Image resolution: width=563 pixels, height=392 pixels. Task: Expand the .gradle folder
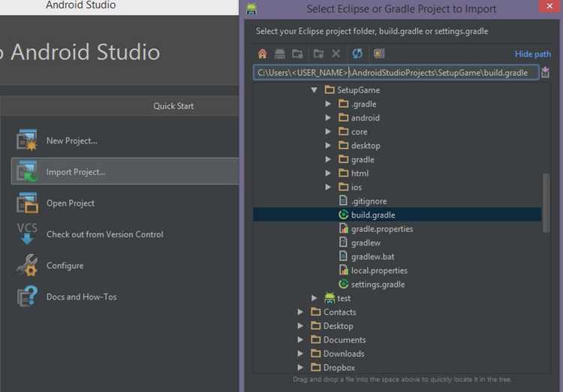point(328,104)
